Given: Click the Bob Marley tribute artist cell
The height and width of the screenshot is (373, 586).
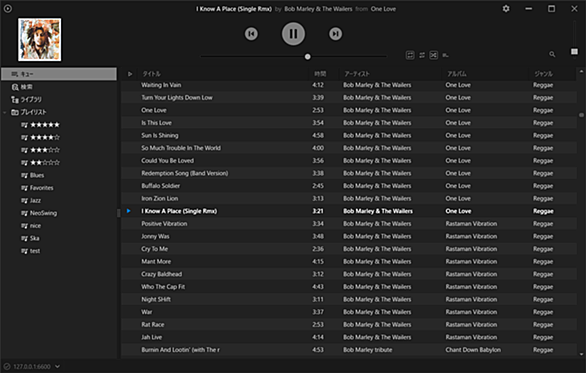Looking at the screenshot, I should pyautogui.click(x=368, y=350).
